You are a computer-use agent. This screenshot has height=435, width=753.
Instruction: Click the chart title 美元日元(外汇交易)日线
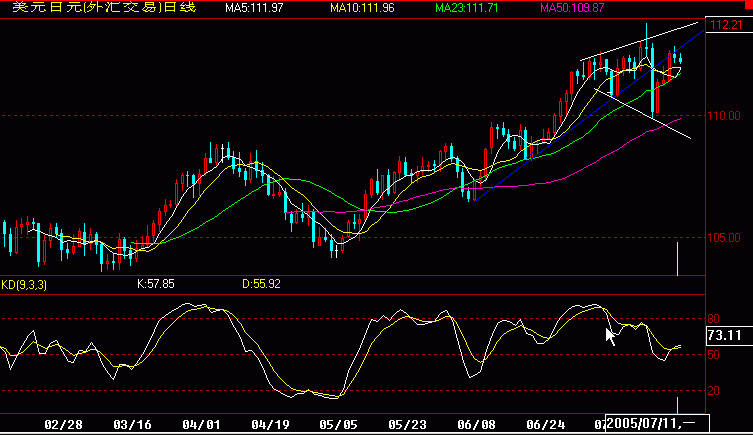point(104,7)
